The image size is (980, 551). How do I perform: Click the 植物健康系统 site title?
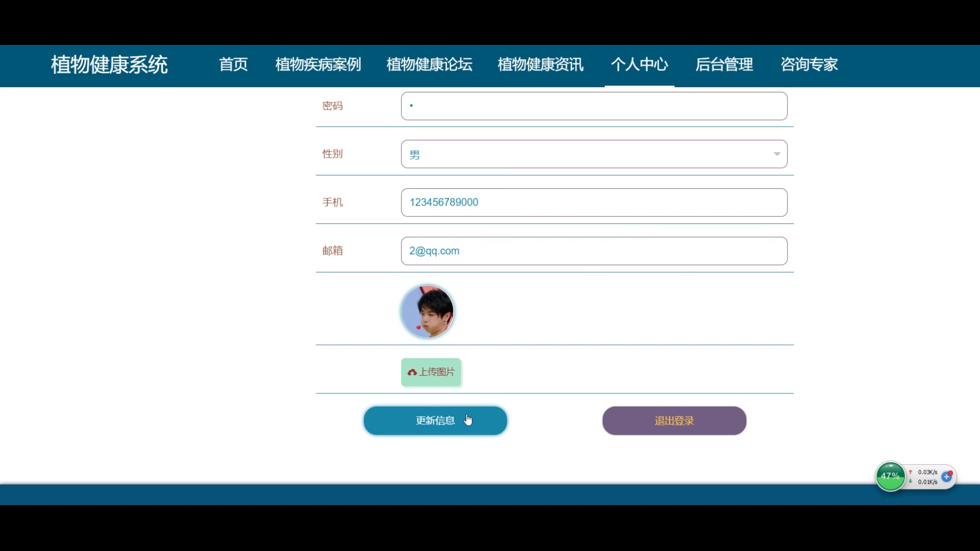coord(109,65)
